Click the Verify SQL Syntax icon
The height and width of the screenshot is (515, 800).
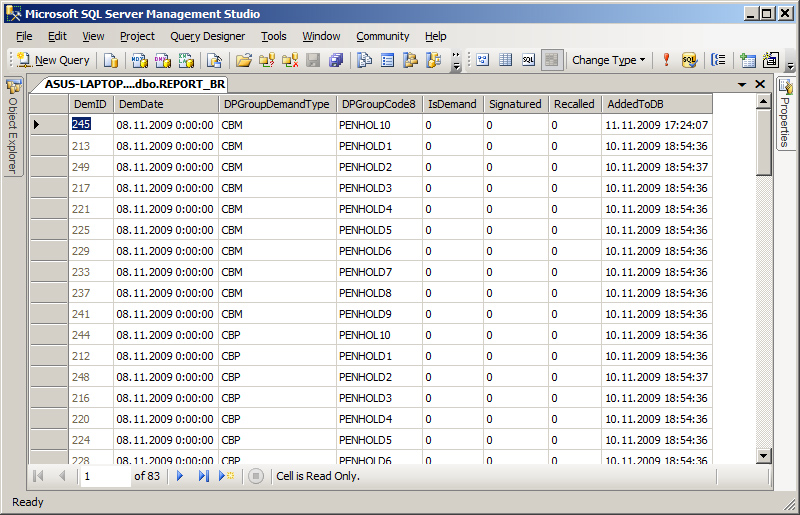689,60
